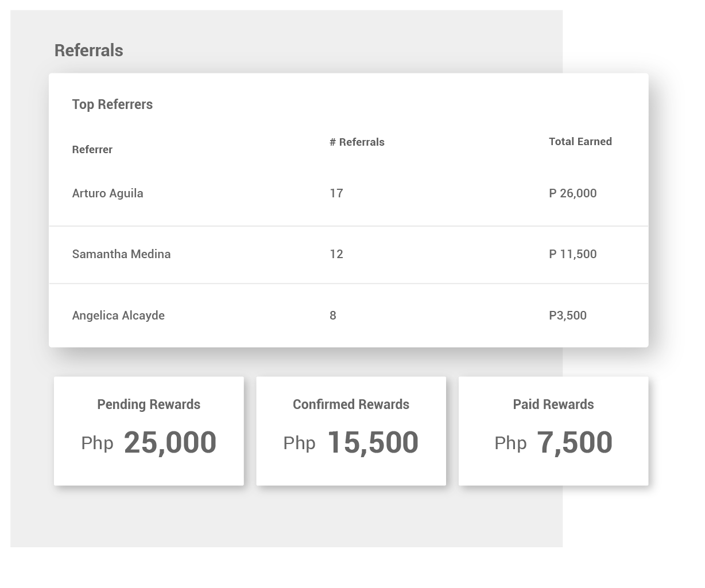Viewport: 705px width, 588px height.
Task: Click the 7,500 paid amount
Action: (575, 443)
